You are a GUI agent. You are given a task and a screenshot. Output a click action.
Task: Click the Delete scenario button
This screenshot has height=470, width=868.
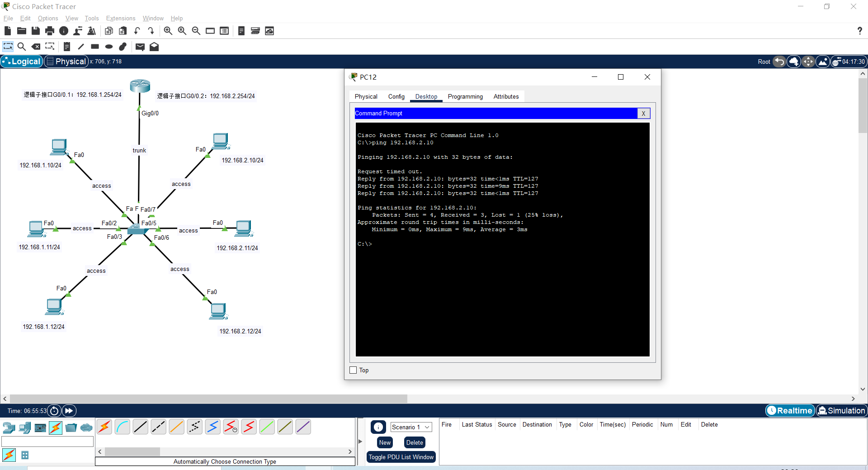[415, 442]
